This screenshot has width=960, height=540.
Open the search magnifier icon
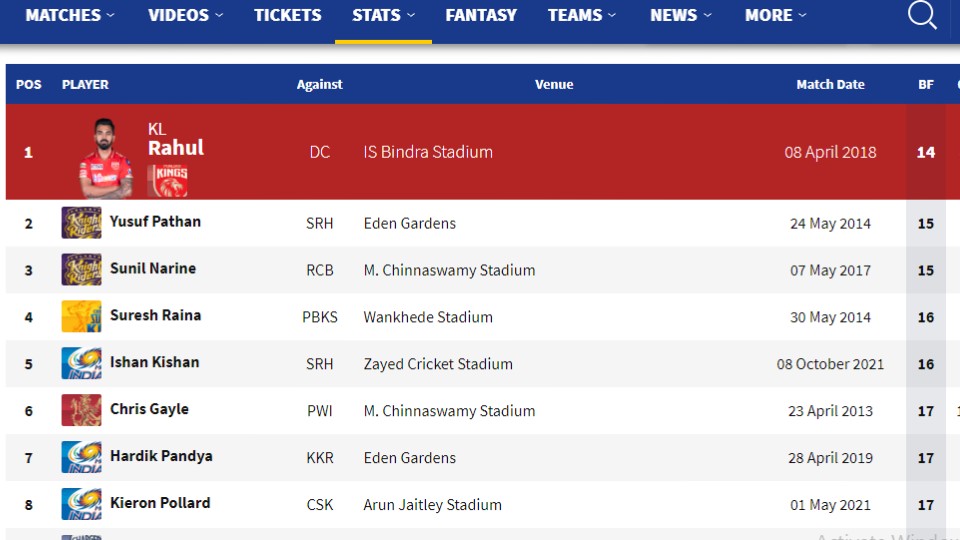(922, 15)
